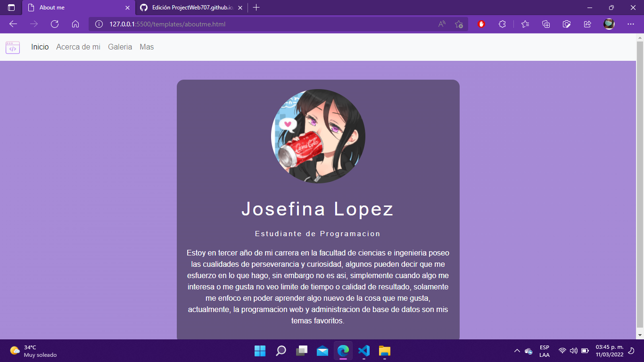This screenshot has height=362, width=644.
Task: Navigate to Inicio in navbar
Action: click(40, 47)
